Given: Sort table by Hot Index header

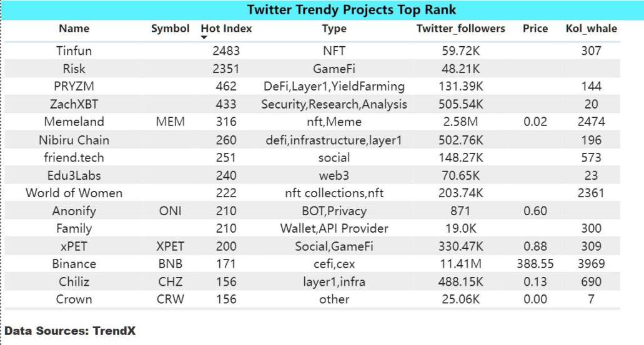Looking at the screenshot, I should (226, 29).
